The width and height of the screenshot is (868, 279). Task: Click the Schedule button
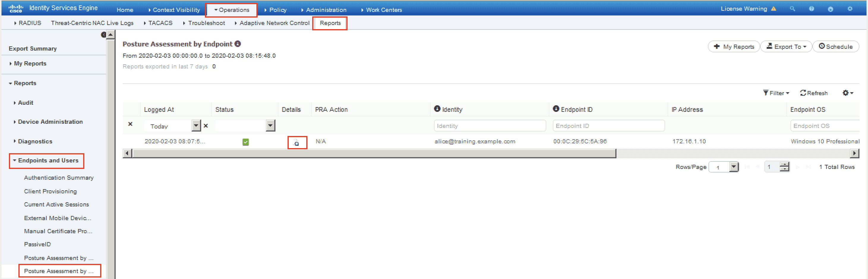(836, 47)
